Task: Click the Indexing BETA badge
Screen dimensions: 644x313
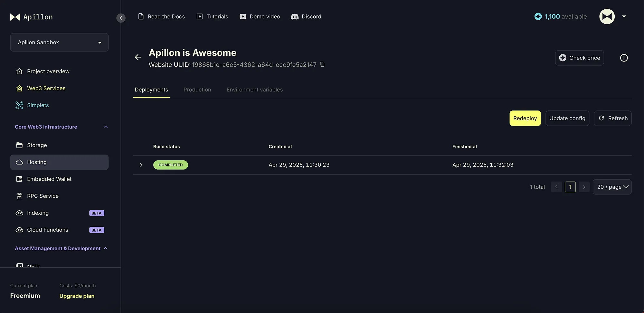Action: pyautogui.click(x=97, y=213)
